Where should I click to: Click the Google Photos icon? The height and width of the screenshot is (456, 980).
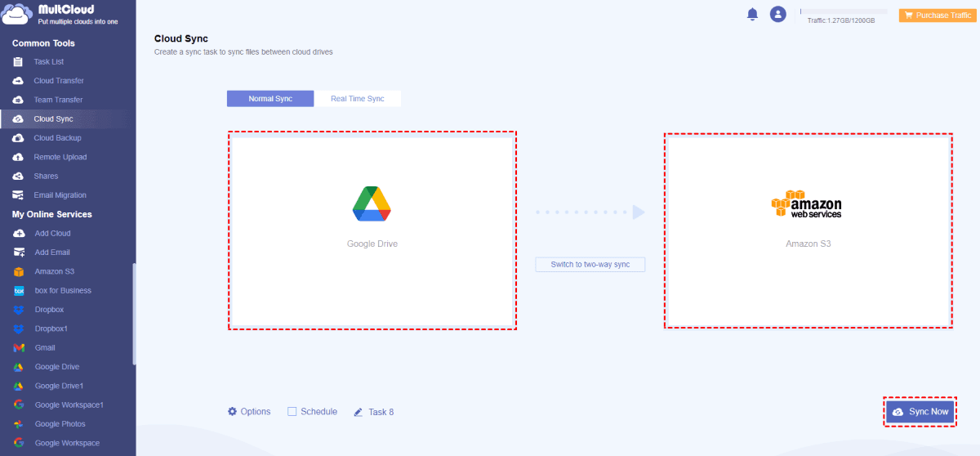pos(19,424)
